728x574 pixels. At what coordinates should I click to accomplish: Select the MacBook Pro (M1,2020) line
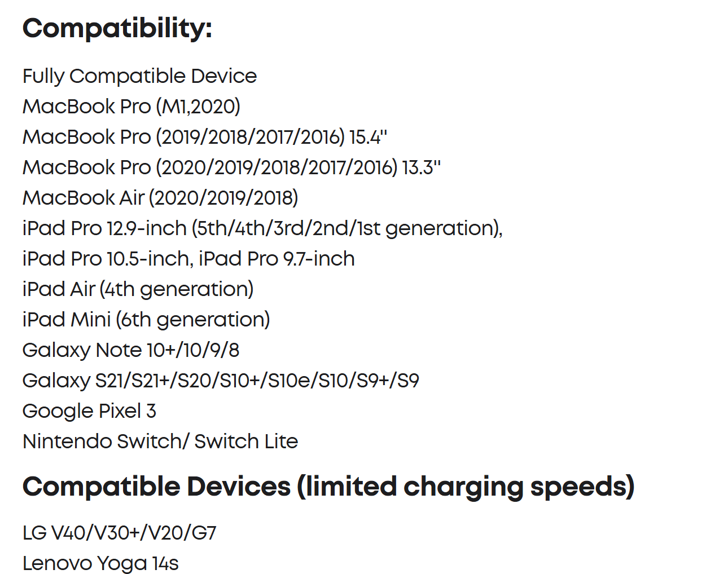coord(131,107)
